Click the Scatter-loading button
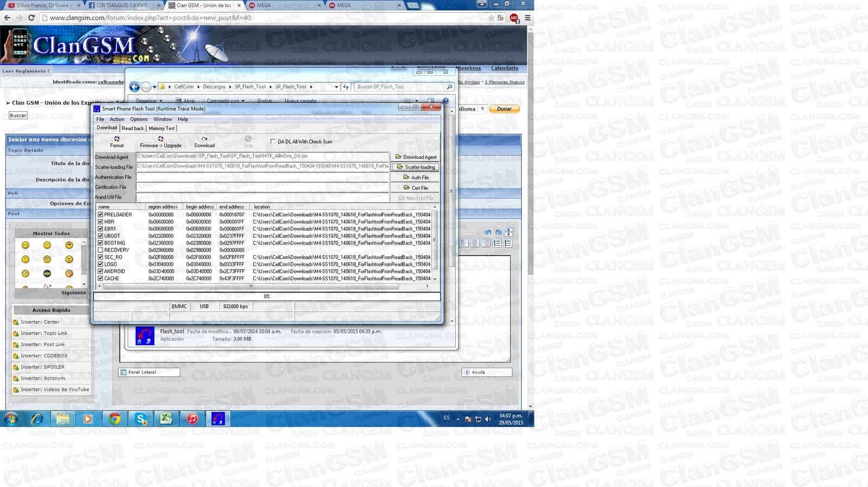This screenshot has height=487, width=868. 415,167
